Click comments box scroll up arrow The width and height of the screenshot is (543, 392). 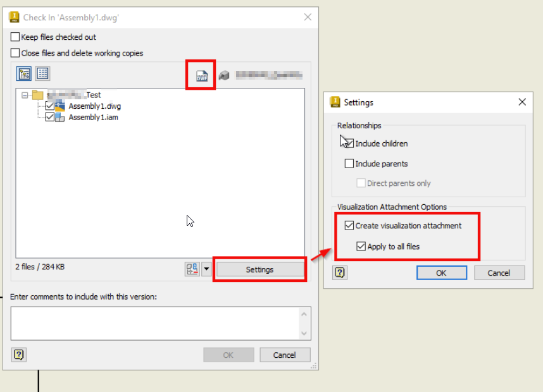point(304,314)
